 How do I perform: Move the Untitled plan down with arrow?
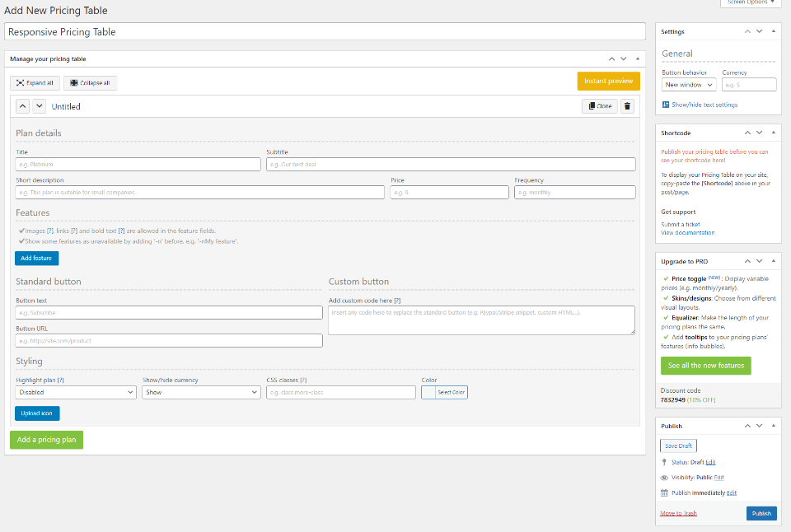(39, 106)
